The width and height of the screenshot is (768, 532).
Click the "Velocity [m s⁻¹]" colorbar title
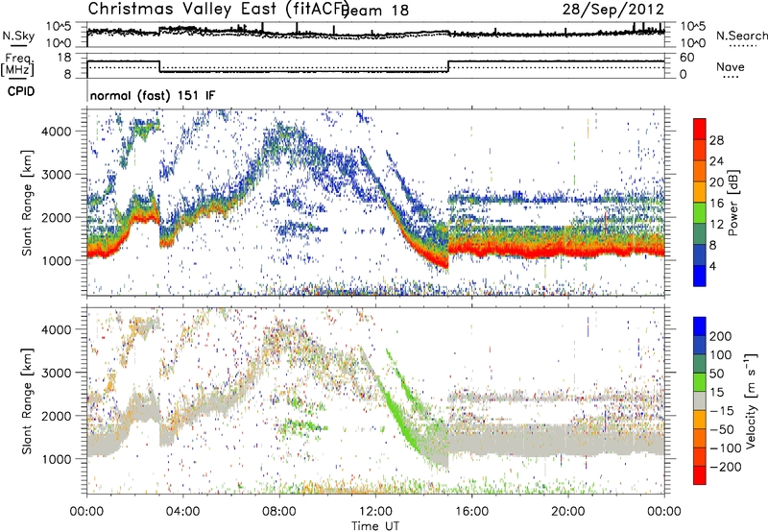tap(750, 400)
